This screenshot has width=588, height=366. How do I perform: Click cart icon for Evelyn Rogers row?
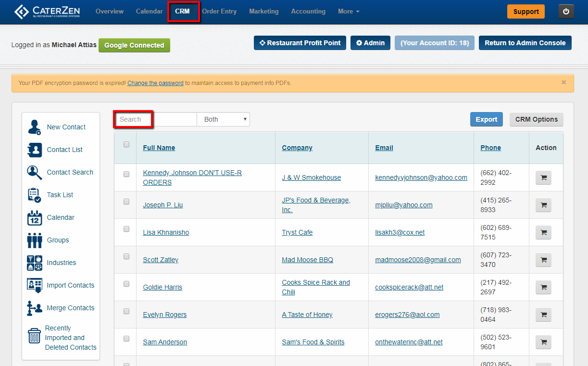pos(544,315)
